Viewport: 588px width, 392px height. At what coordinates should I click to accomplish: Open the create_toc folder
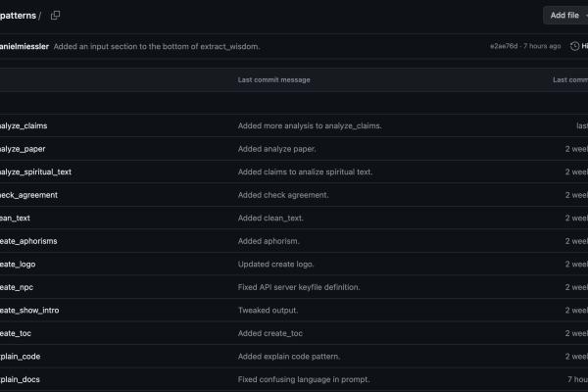click(16, 333)
